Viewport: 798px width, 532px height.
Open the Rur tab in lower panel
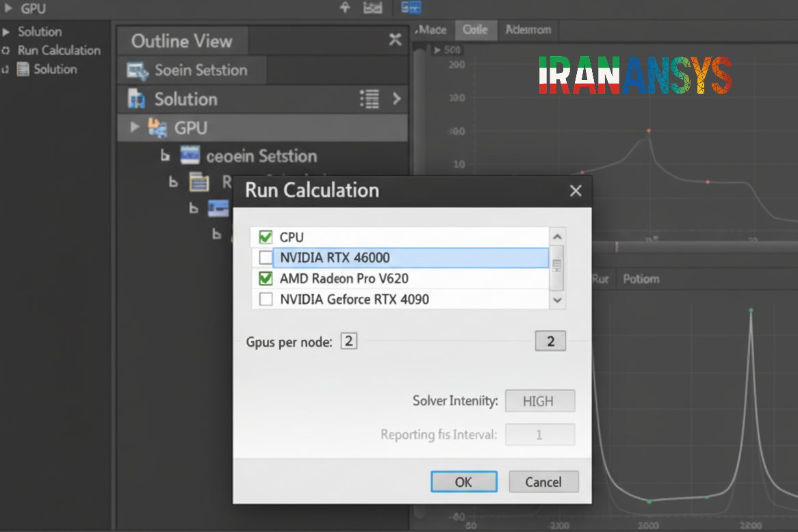coord(600,279)
